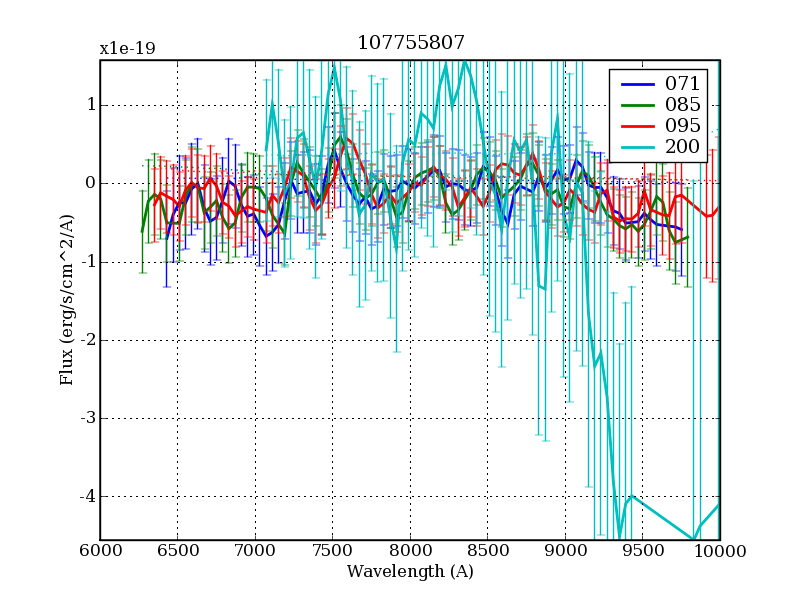Select the 071 legend label
The image size is (800, 600).
click(x=682, y=84)
